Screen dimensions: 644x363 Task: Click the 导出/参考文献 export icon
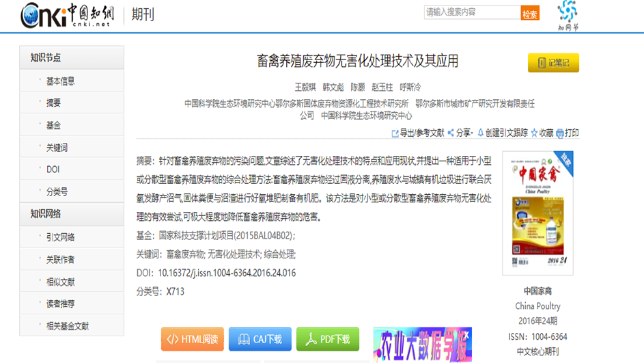click(395, 133)
